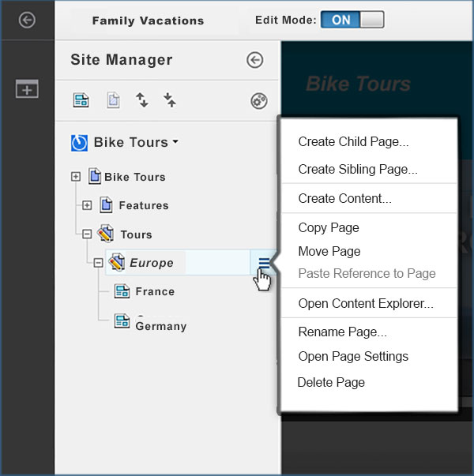Toggle the Edit Mode ON switch
This screenshot has width=474, height=476.
coord(352,20)
